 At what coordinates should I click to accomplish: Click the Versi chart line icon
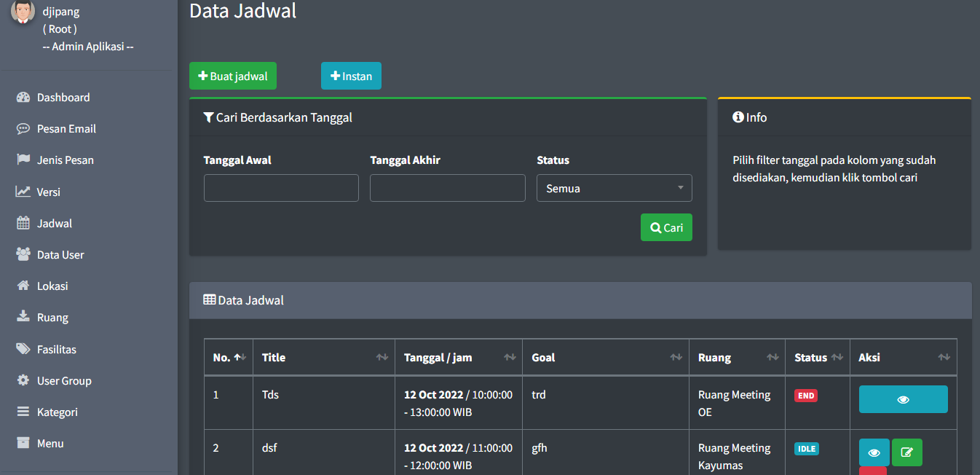pos(23,192)
